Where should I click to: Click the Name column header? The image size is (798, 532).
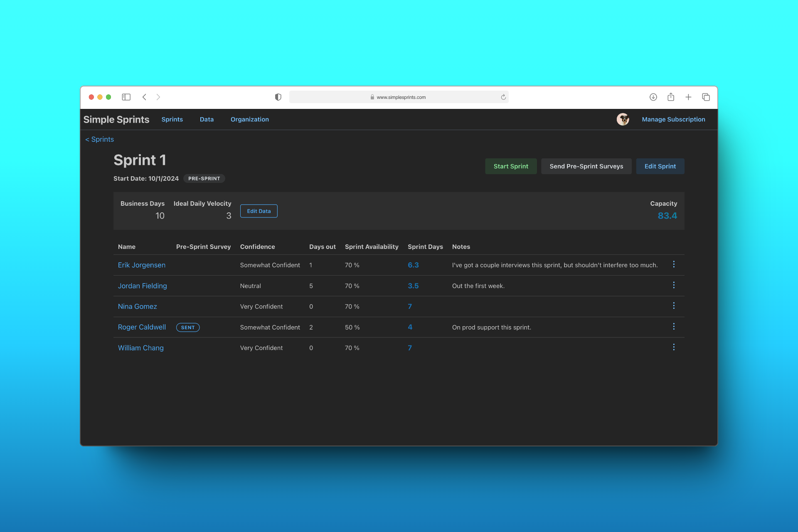[x=127, y=247]
